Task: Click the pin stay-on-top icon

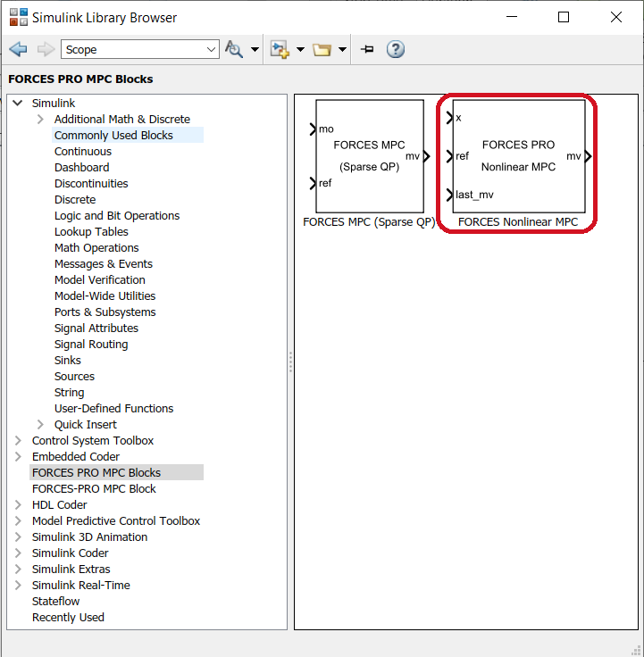Action: 366,49
